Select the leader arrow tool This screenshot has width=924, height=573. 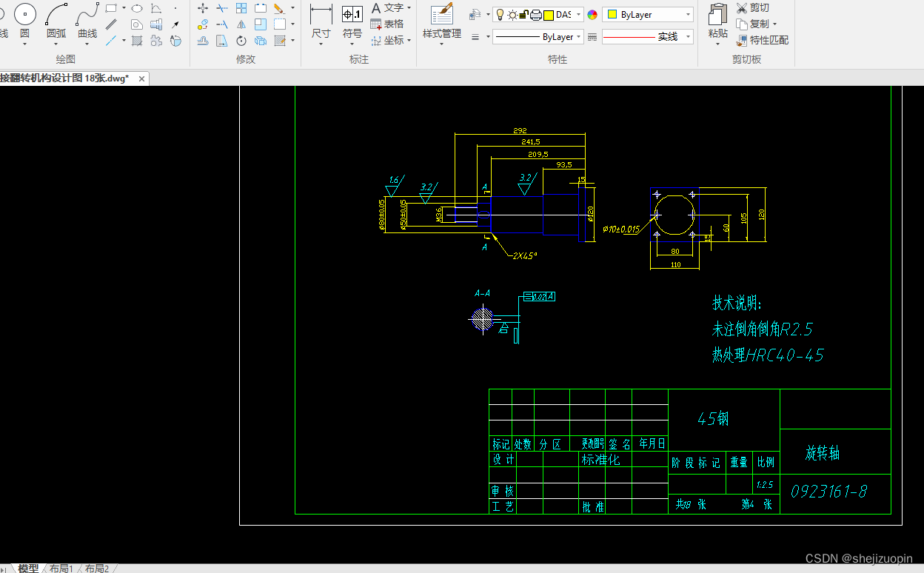[x=175, y=24]
